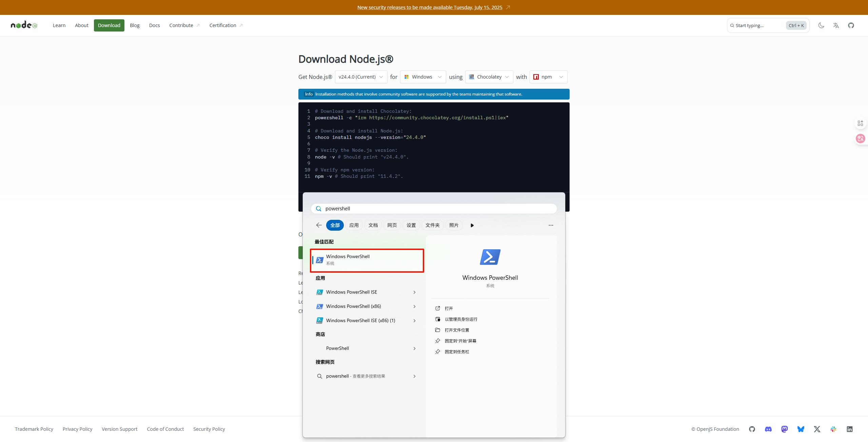Select the 设置 filter tab
Image resolution: width=868 pixels, height=442 pixels.
pos(411,225)
